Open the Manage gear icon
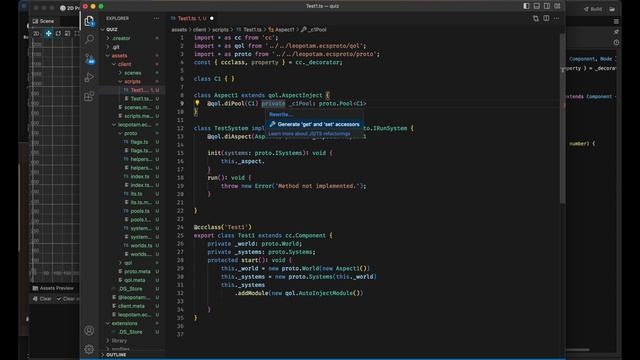 (89, 349)
